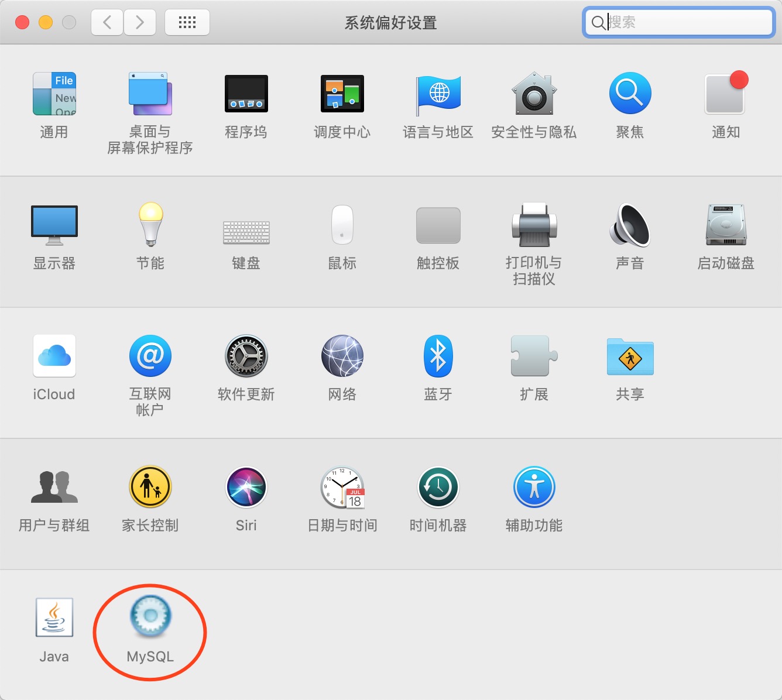Open the 调度中心 pane
Screen dimensions: 782x700
click(x=341, y=94)
